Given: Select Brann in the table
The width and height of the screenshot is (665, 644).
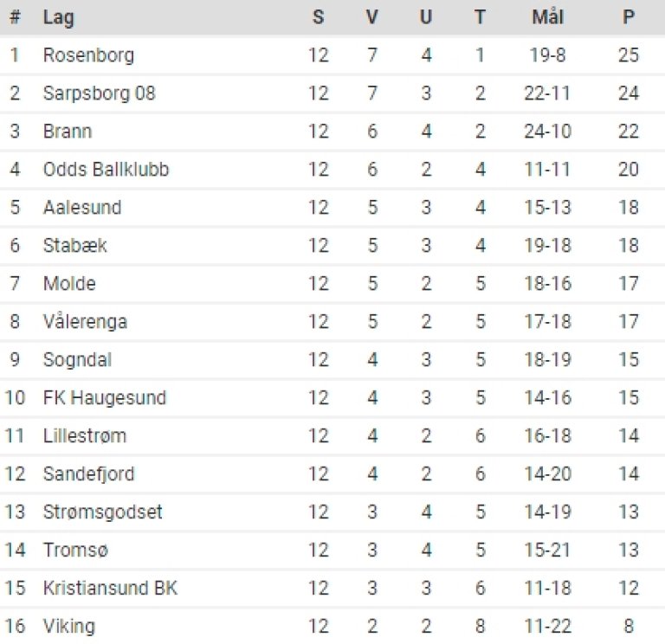Looking at the screenshot, I should [x=68, y=132].
